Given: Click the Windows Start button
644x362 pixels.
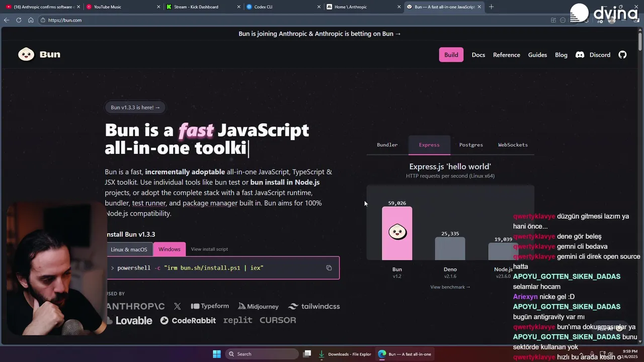Looking at the screenshot, I should pyautogui.click(x=217, y=354).
